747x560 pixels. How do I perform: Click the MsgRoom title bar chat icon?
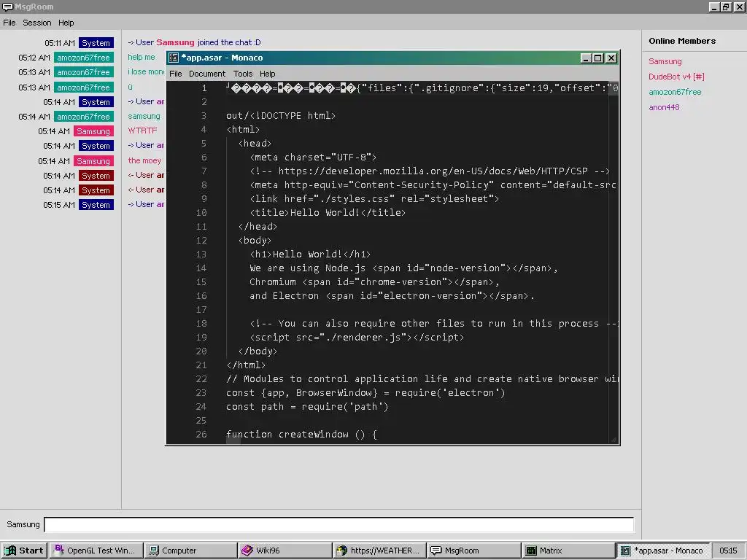coord(7,7)
